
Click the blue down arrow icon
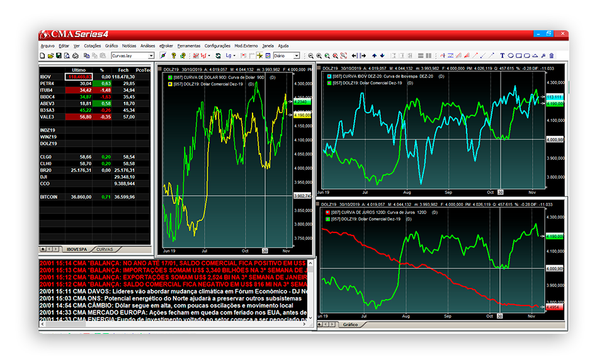[382, 56]
